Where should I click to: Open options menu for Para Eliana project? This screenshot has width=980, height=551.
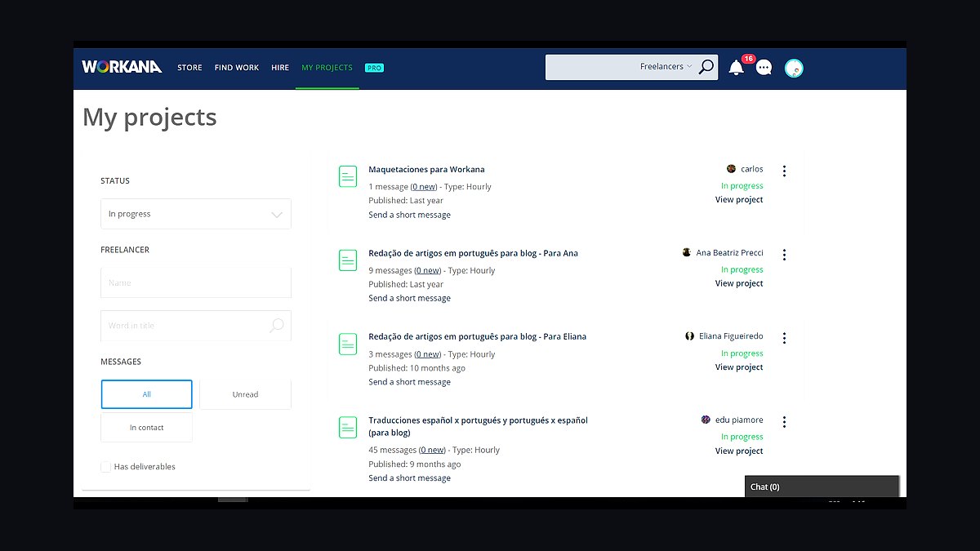pos(784,338)
